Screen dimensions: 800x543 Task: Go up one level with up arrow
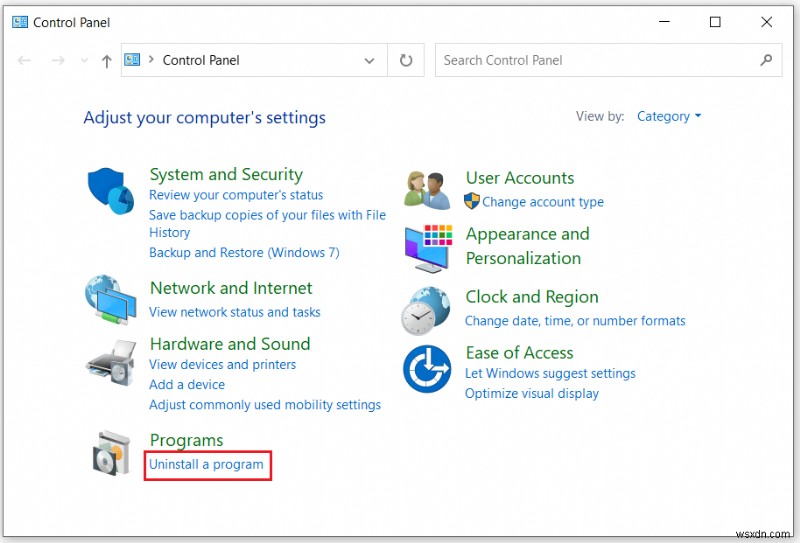pyautogui.click(x=106, y=61)
